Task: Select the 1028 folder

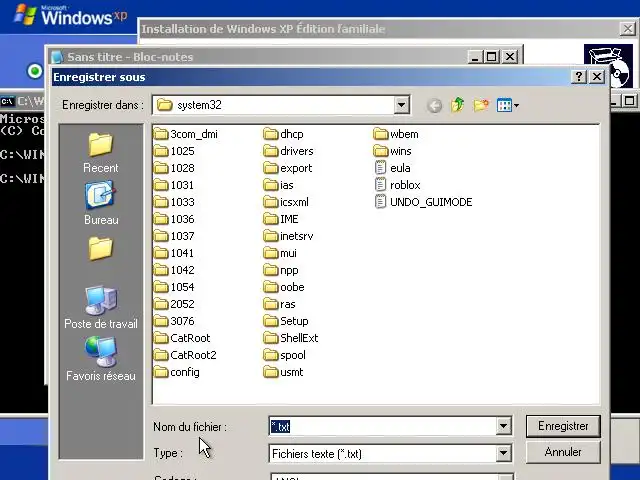Action: 174,168
